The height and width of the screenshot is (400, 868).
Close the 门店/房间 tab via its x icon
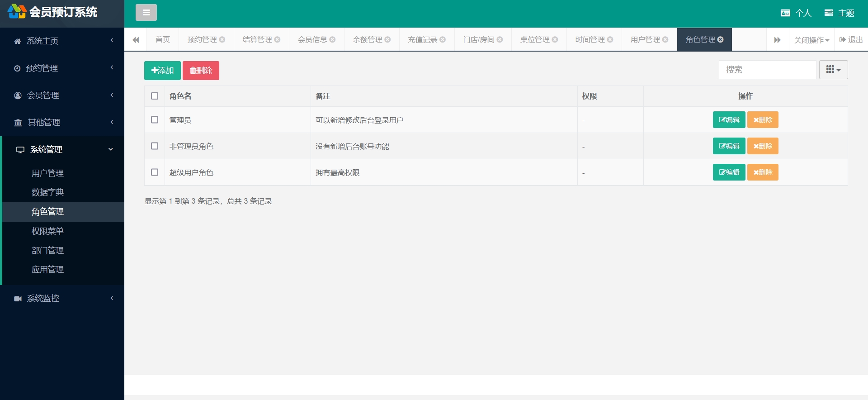[x=500, y=39]
